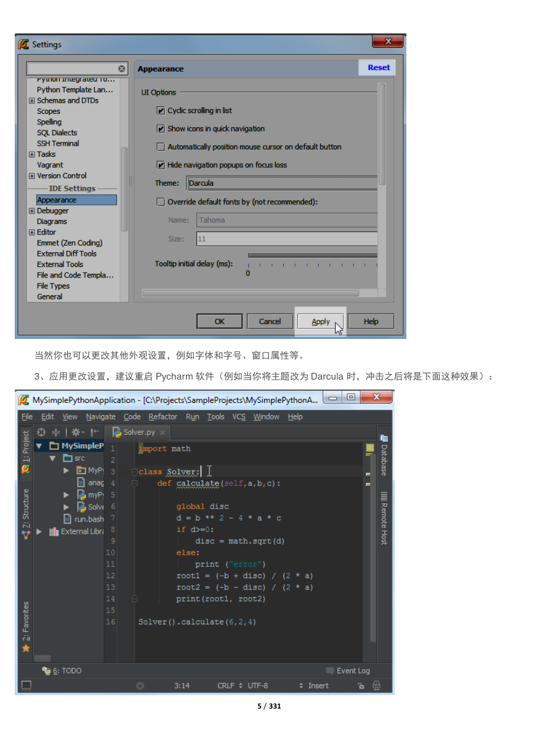Image resolution: width=535 pixels, height=756 pixels.
Task: Click the Reset link in Appearance header
Action: (379, 68)
